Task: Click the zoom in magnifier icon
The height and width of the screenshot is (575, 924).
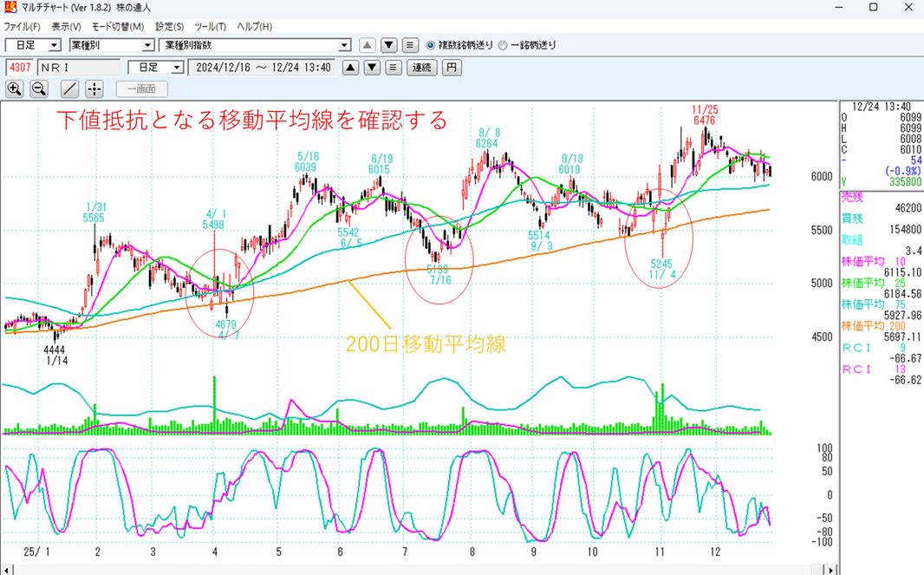Action: [15, 88]
